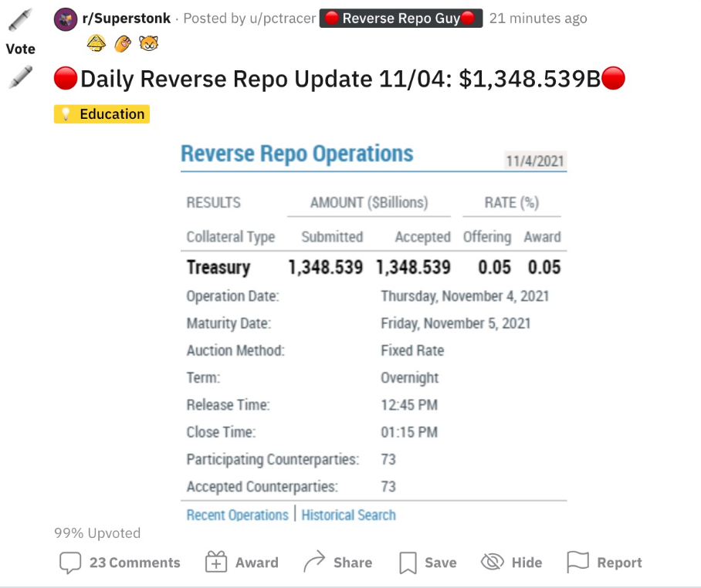Click the 'Collateral Type' header
Image resolution: width=701 pixels, height=588 pixels.
pos(231,237)
